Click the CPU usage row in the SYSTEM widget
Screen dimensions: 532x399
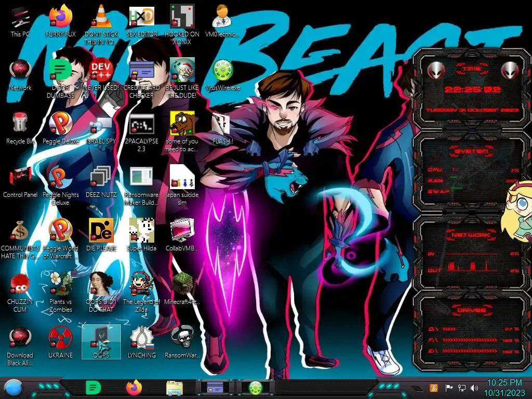click(473, 170)
